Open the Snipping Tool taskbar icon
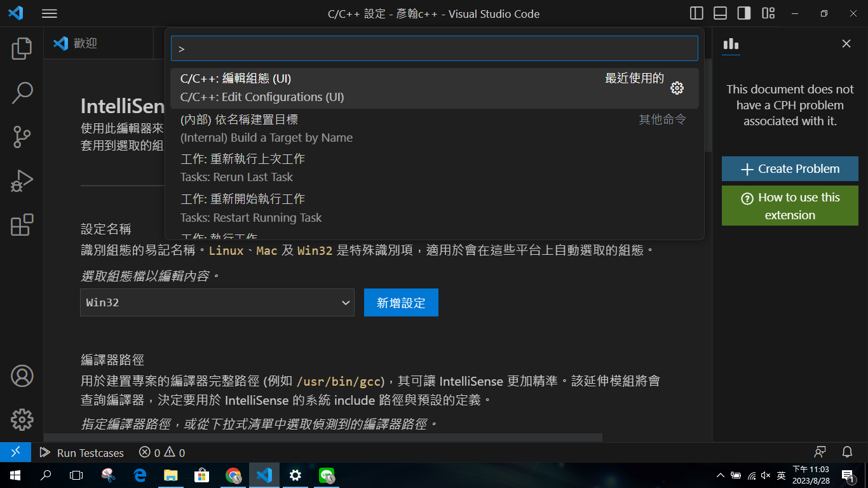 (x=109, y=475)
